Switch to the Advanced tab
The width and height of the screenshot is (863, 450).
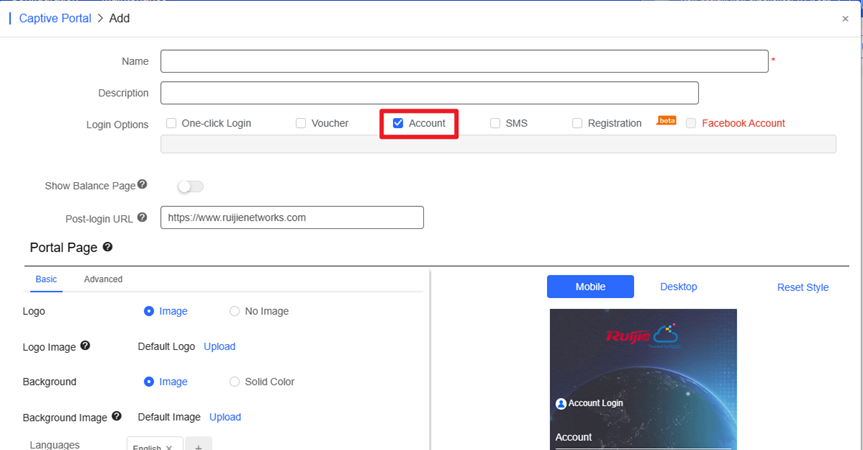pyautogui.click(x=103, y=279)
